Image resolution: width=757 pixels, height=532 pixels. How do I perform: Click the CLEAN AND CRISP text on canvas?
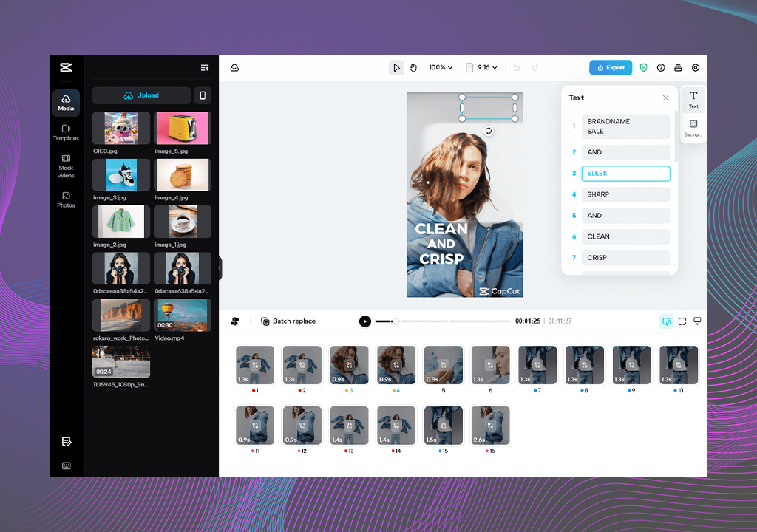coord(441,244)
